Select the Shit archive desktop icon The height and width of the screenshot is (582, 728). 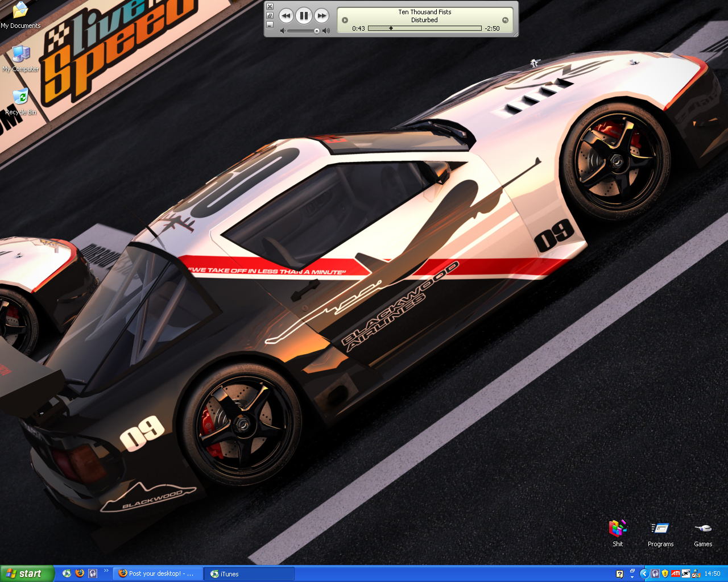click(618, 533)
